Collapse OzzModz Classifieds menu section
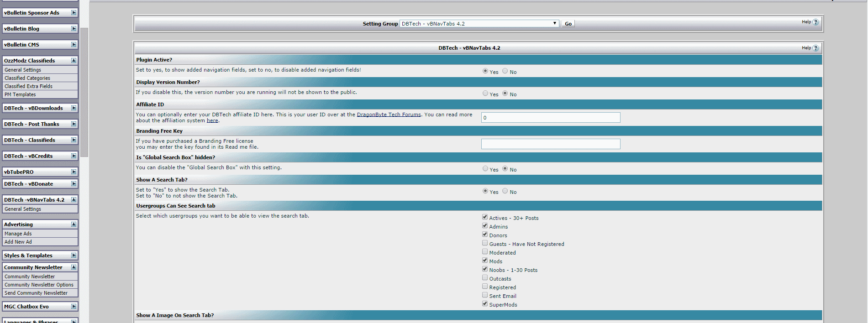Screen dimensions: 868x323 [x=74, y=61]
